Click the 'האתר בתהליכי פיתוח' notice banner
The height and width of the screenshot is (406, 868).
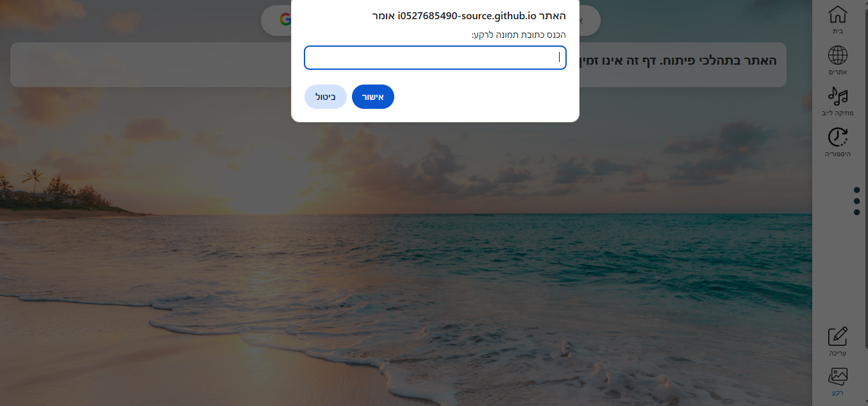[398, 64]
